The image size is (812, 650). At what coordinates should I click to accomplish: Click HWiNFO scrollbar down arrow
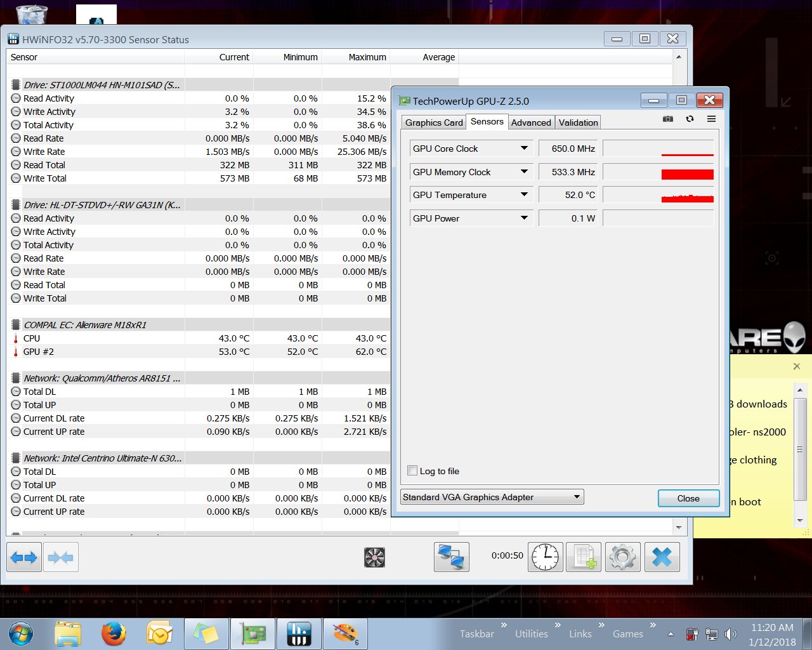[x=679, y=527]
